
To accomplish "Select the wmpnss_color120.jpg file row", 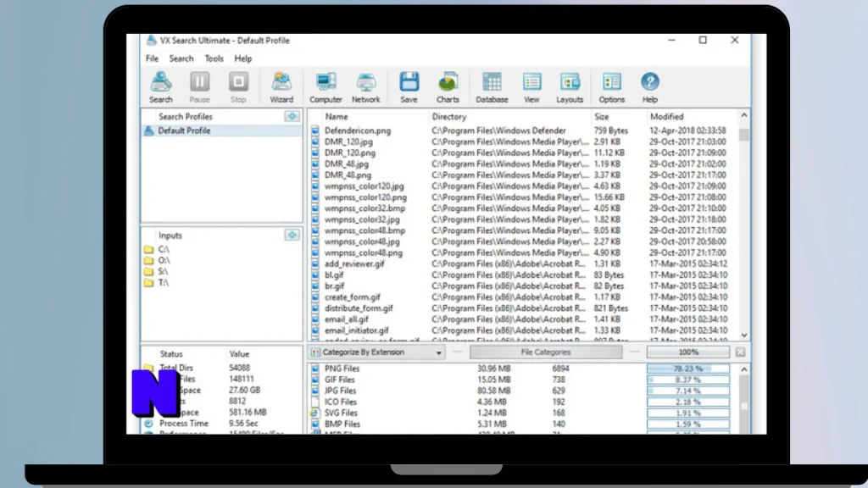I will point(523,186).
